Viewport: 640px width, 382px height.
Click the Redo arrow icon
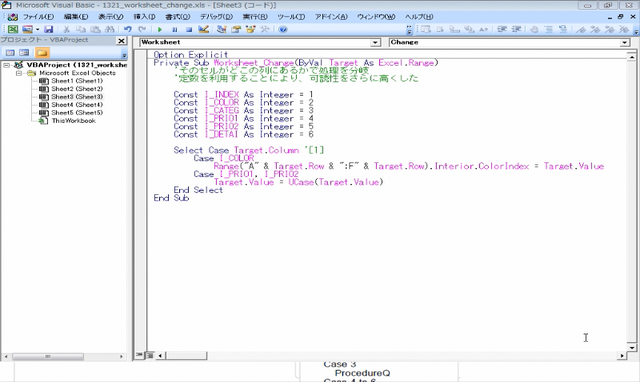coord(142,29)
